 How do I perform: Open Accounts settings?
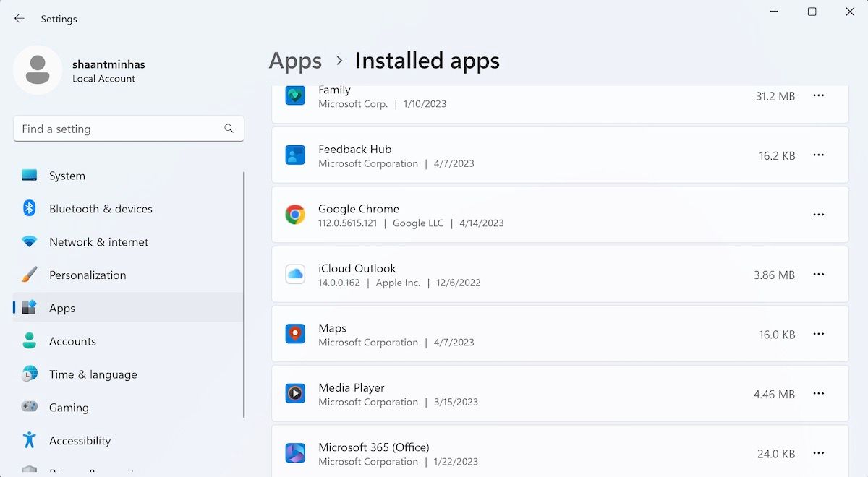click(x=129, y=341)
